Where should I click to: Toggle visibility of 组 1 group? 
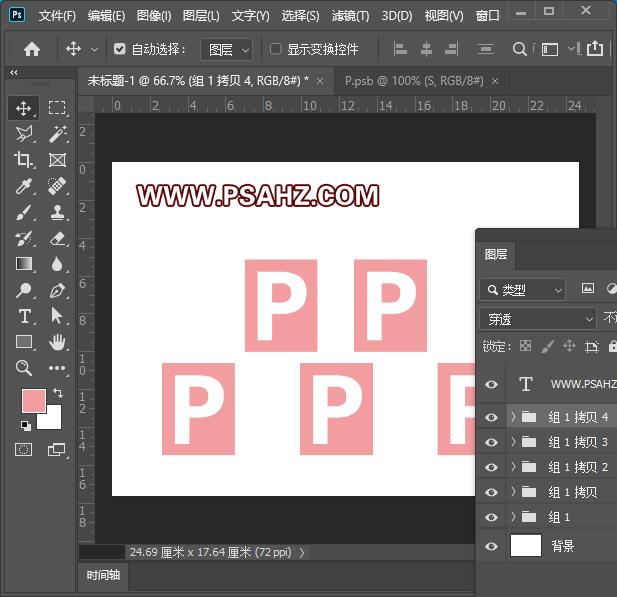pos(491,517)
